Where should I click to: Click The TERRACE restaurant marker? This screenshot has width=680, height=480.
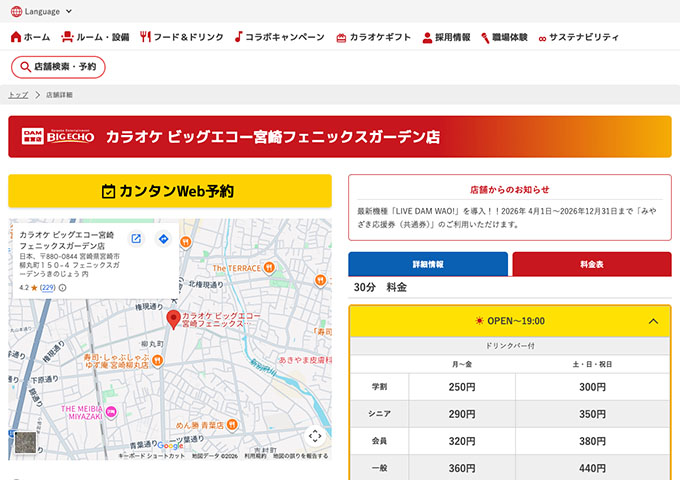coord(269,268)
